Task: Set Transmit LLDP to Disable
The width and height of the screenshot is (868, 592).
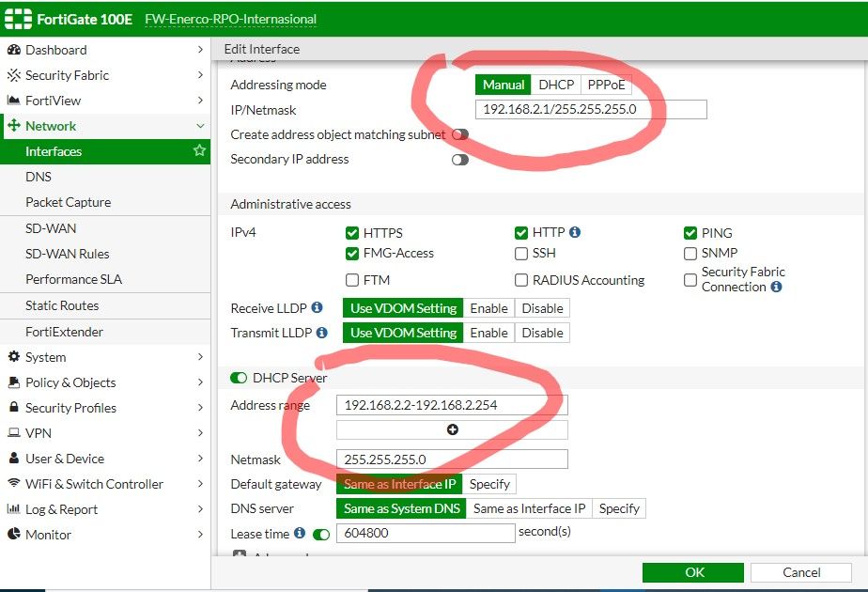Action: pos(543,333)
